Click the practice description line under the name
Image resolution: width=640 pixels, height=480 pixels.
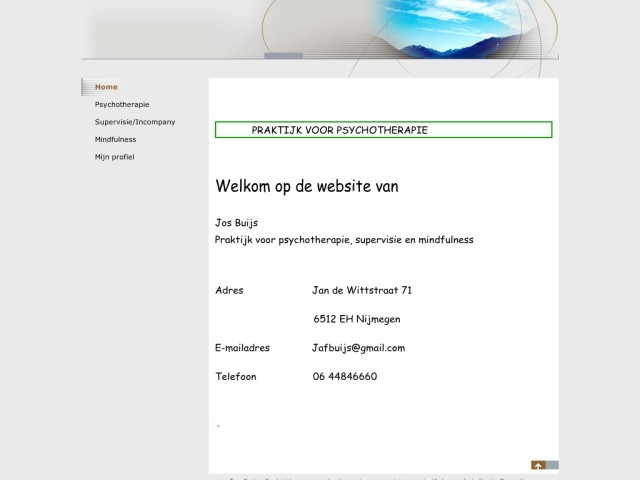point(344,240)
